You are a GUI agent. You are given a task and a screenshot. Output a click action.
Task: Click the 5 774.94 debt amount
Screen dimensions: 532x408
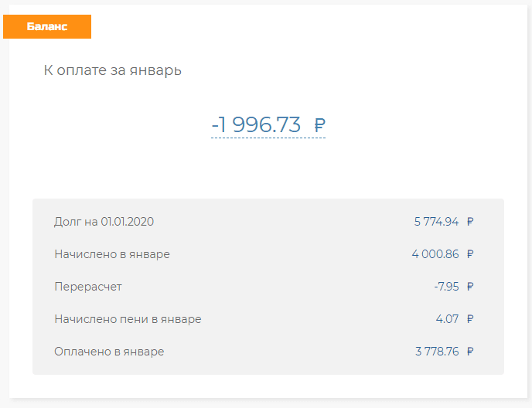click(436, 222)
